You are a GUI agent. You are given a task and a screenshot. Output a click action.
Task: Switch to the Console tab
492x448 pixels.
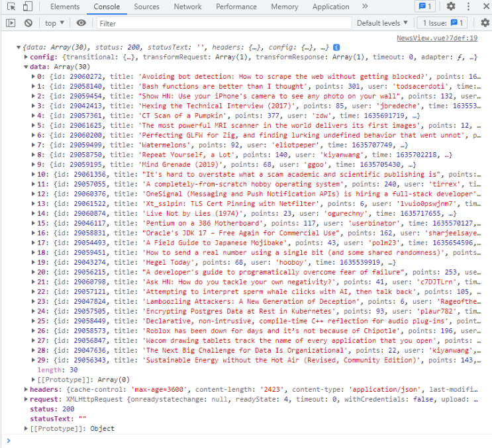(107, 7)
